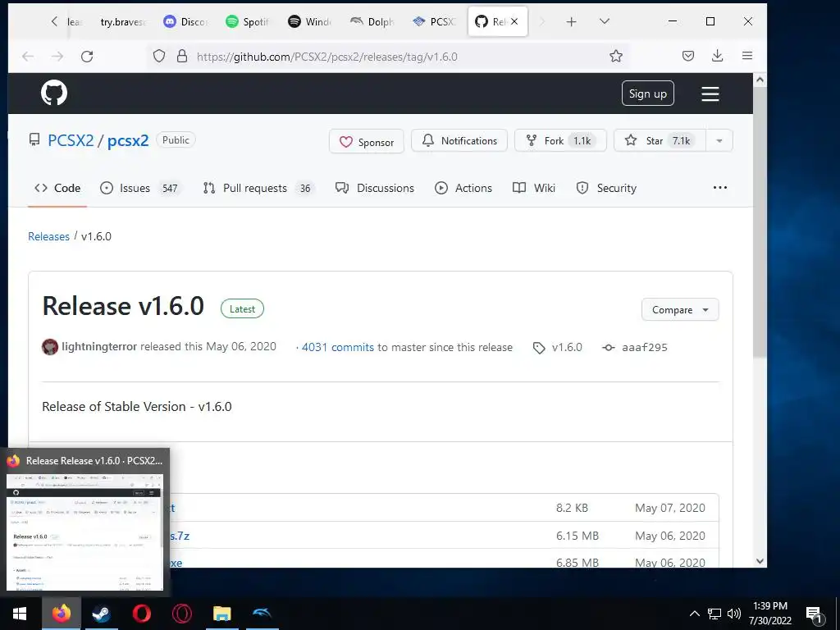This screenshot has height=630, width=840.
Task: Open the network tray icon
Action: [x=714, y=614]
